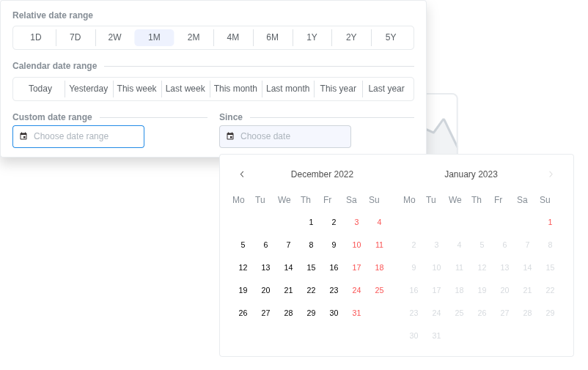
Task: Click the Yesterday range option
Action: tap(89, 89)
